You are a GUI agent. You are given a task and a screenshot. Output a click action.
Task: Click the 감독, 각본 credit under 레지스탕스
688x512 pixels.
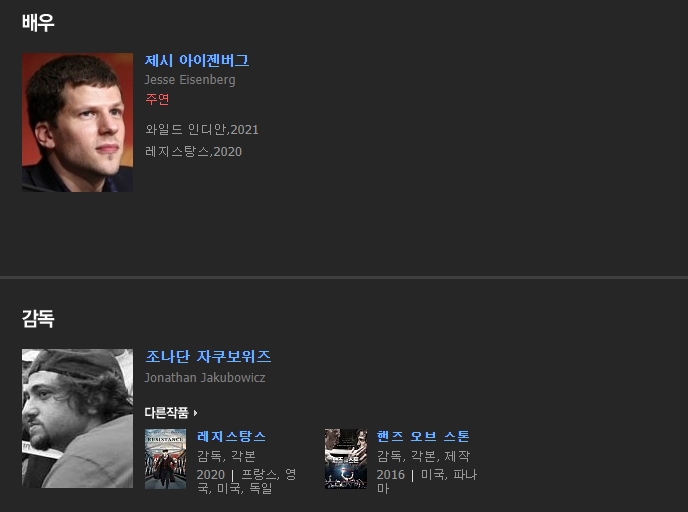[x=226, y=456]
